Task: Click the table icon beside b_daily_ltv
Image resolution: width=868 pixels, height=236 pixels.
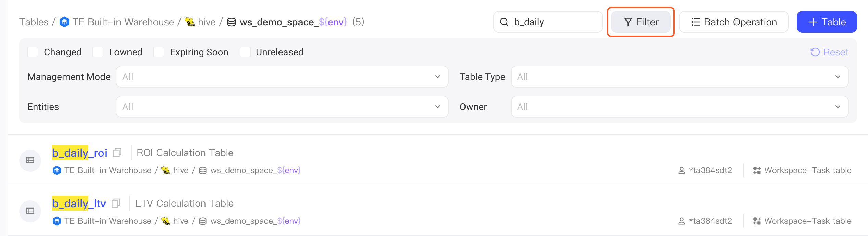Action: (x=30, y=211)
